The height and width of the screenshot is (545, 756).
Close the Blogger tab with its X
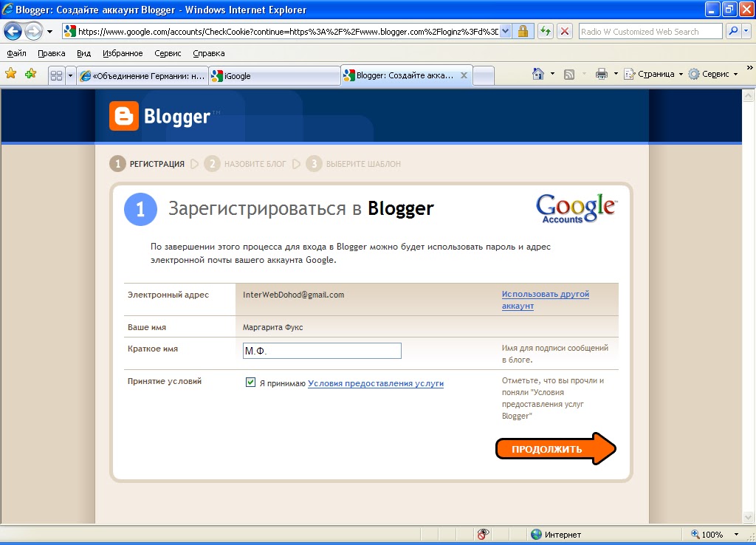click(464, 75)
